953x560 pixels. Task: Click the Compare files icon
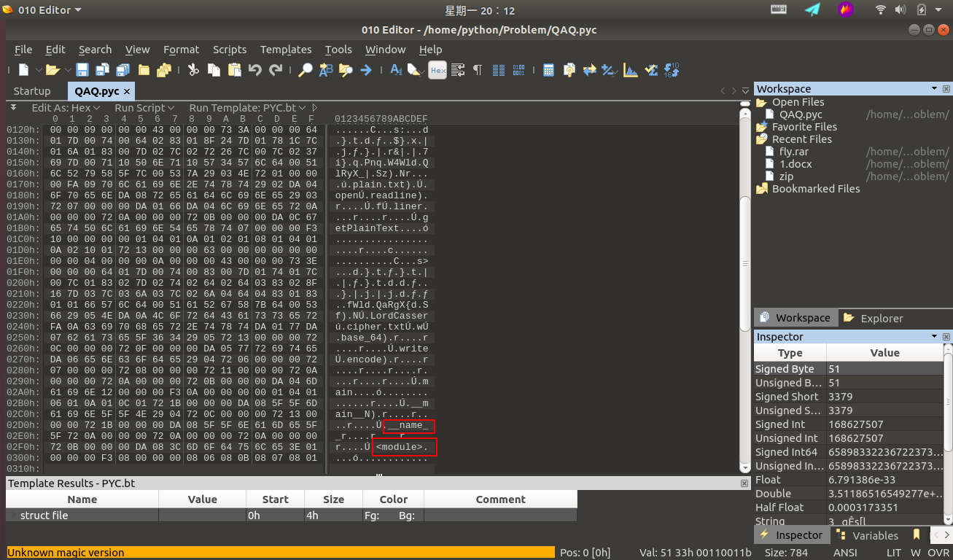[590, 70]
